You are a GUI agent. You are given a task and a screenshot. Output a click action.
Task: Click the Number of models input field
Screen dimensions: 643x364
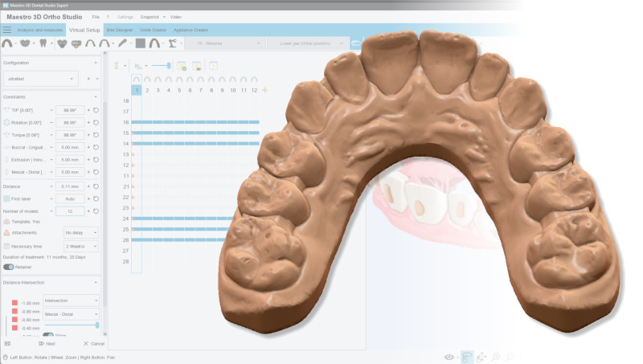(x=70, y=211)
